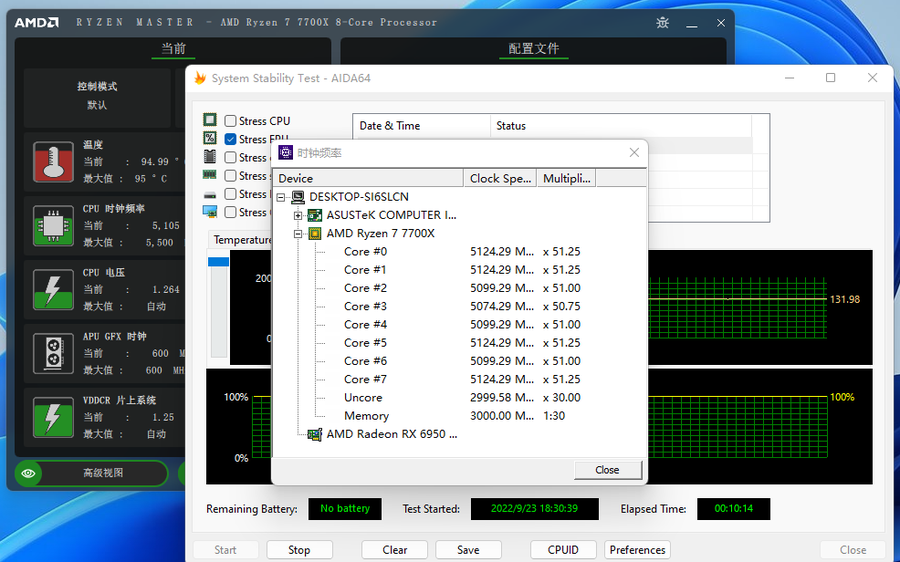The width and height of the screenshot is (900, 562).
Task: Click the VDDCR SoC lightning icon
Action: [x=54, y=417]
